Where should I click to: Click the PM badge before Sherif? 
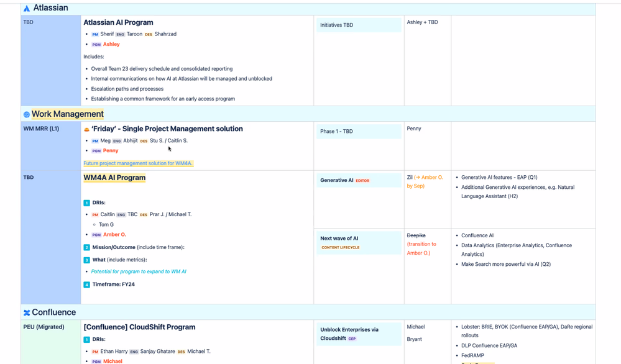95,34
